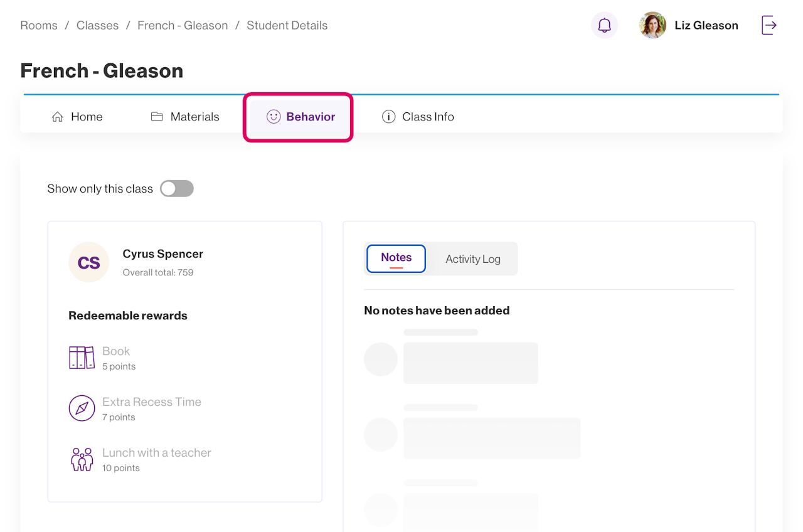Toggle the Show only this class switch
Viewport: 803px width, 532px height.
click(x=177, y=189)
